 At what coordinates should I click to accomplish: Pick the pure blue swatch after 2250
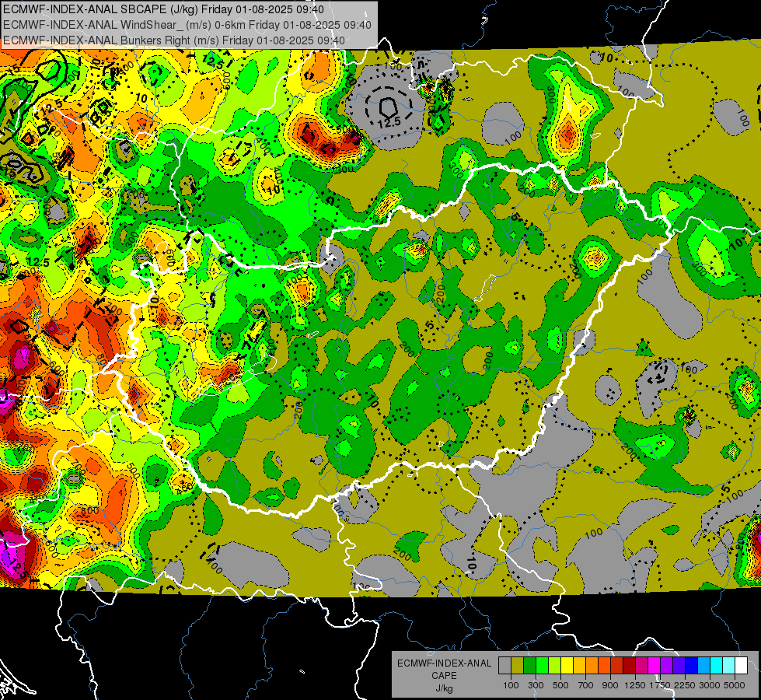click(x=692, y=665)
